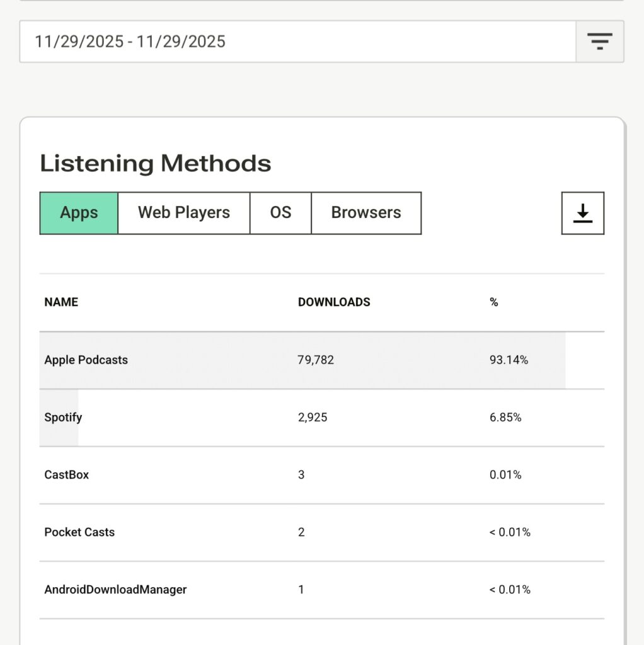644x645 pixels.
Task: Click the 93.14% percentage value
Action: coord(509,360)
